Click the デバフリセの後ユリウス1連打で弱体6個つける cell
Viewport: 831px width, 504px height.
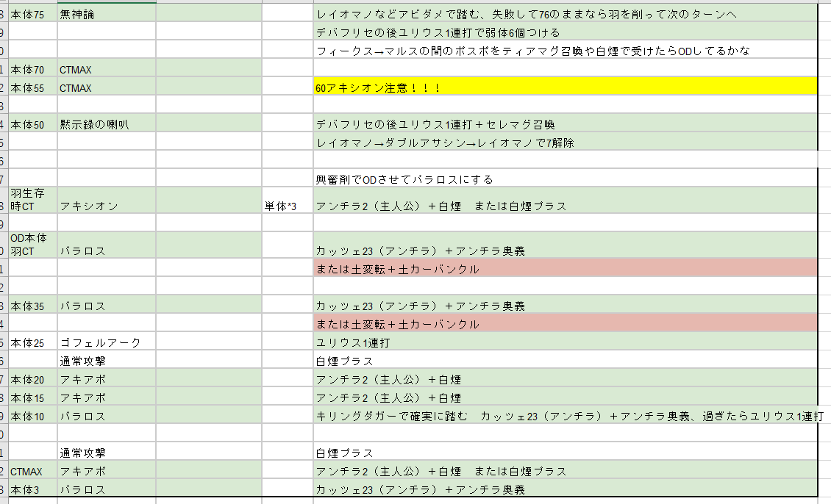(565, 32)
